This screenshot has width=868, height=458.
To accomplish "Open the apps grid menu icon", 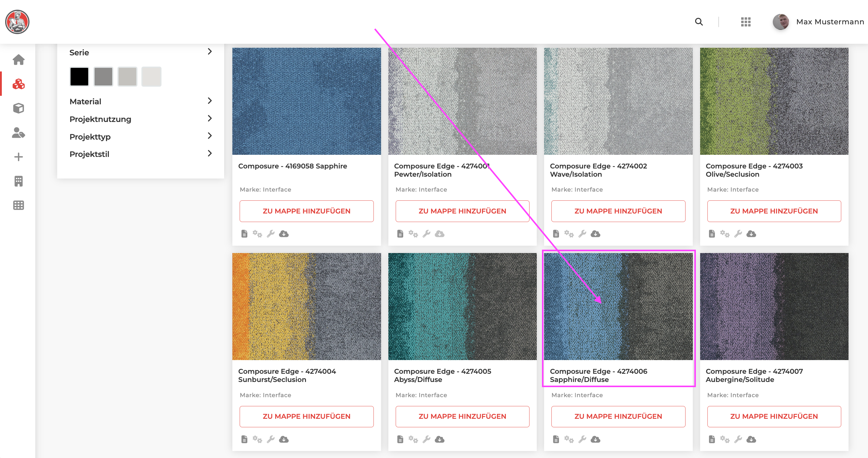I will tap(746, 22).
